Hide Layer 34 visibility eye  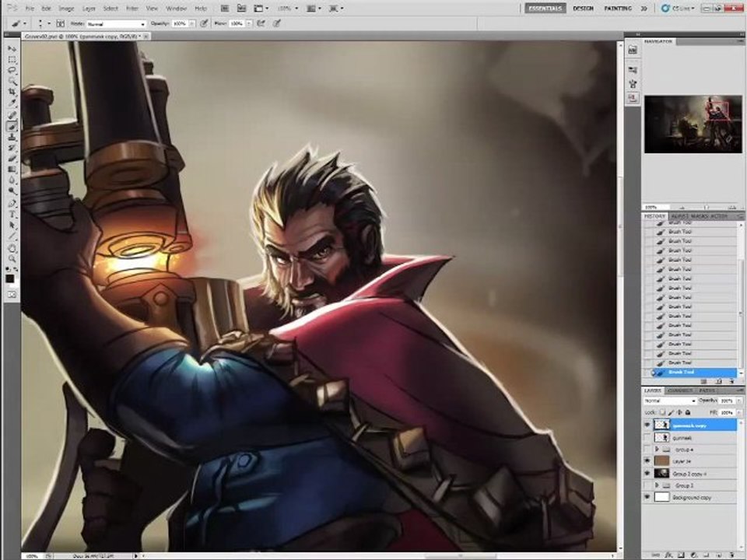[647, 461]
